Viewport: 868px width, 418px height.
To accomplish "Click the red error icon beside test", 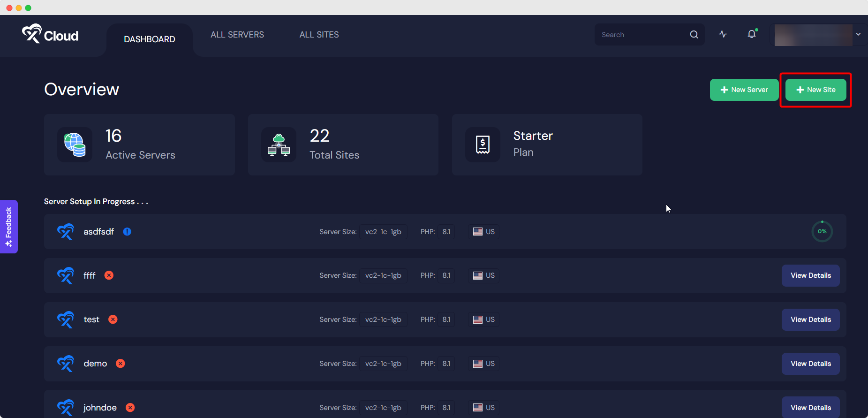I will point(113,319).
